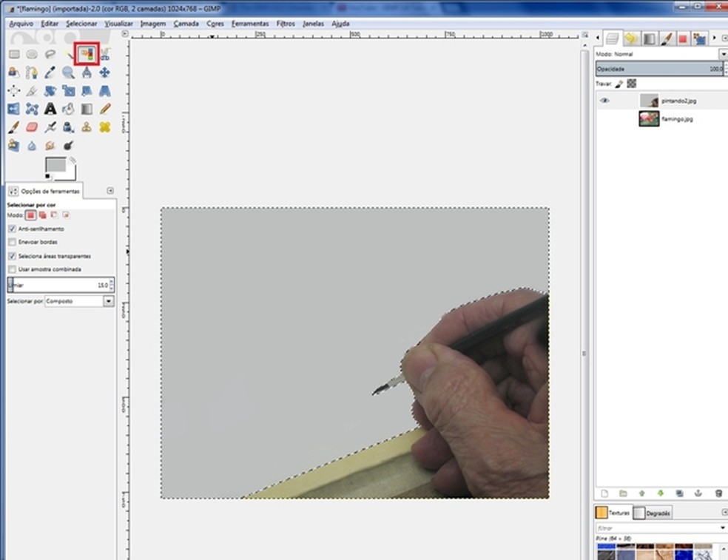Select the Scissors Select tool
Image resolution: width=728 pixels, height=560 pixels.
(x=105, y=54)
